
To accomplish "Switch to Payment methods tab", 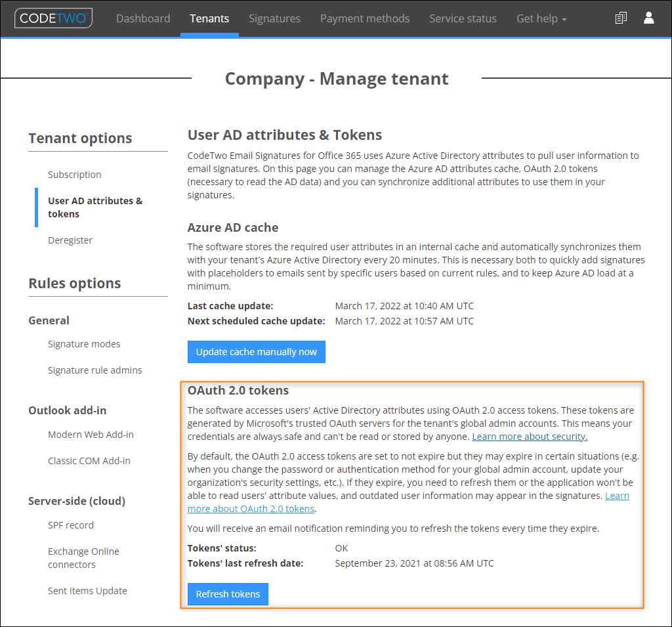I will tap(365, 18).
